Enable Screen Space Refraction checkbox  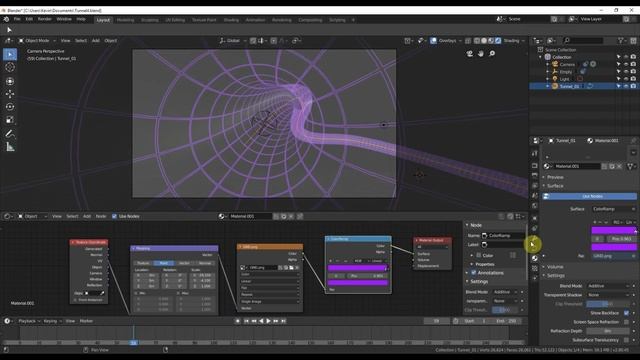pos(626,322)
